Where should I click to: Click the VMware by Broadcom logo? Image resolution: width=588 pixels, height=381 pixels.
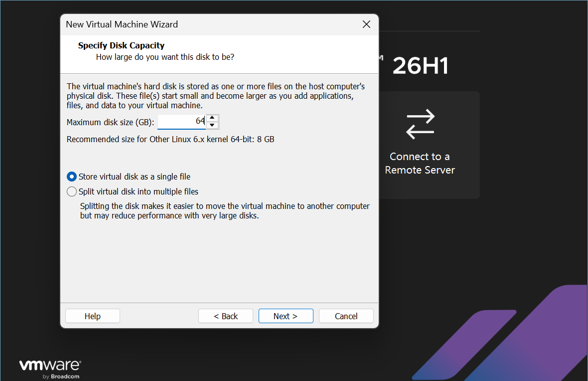tap(50, 370)
